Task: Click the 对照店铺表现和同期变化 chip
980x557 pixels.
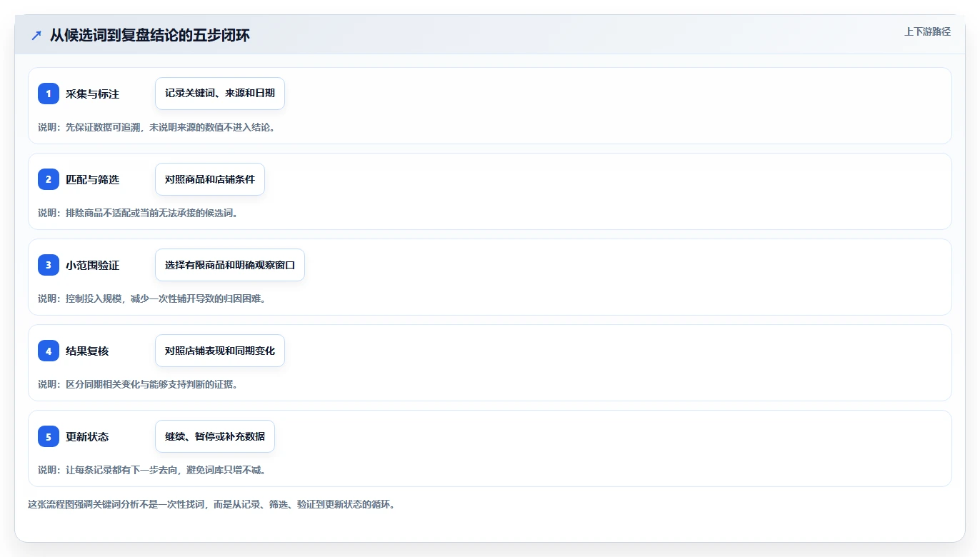Action: 220,351
